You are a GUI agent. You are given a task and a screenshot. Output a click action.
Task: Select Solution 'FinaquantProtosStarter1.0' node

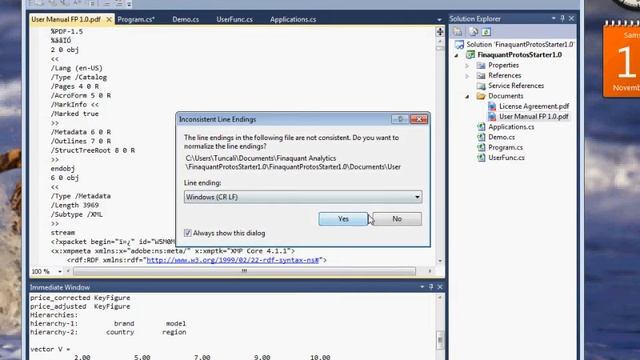tap(520, 44)
